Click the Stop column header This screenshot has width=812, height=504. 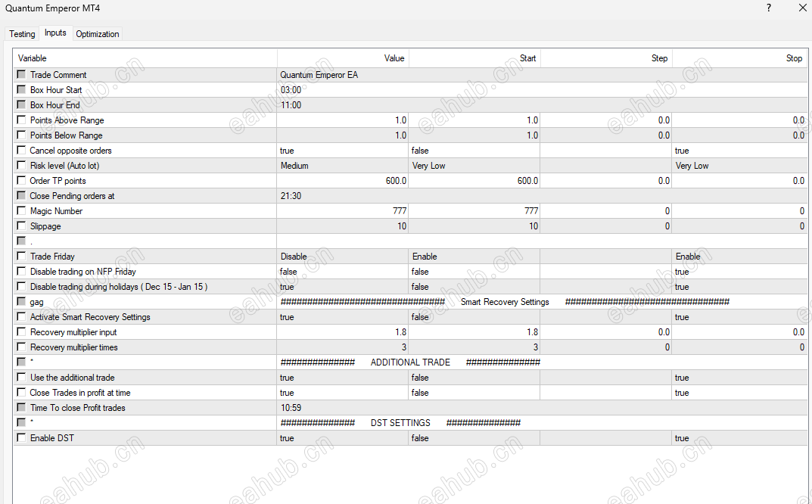tap(739, 58)
